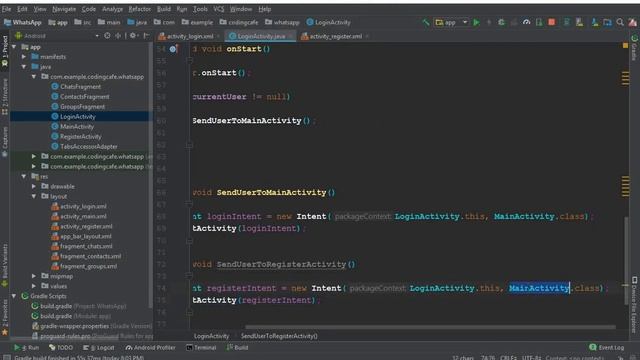Collapse the com.example.codingcafe.whatsapp package
The height and width of the screenshot is (360, 640).
(x=34, y=76)
